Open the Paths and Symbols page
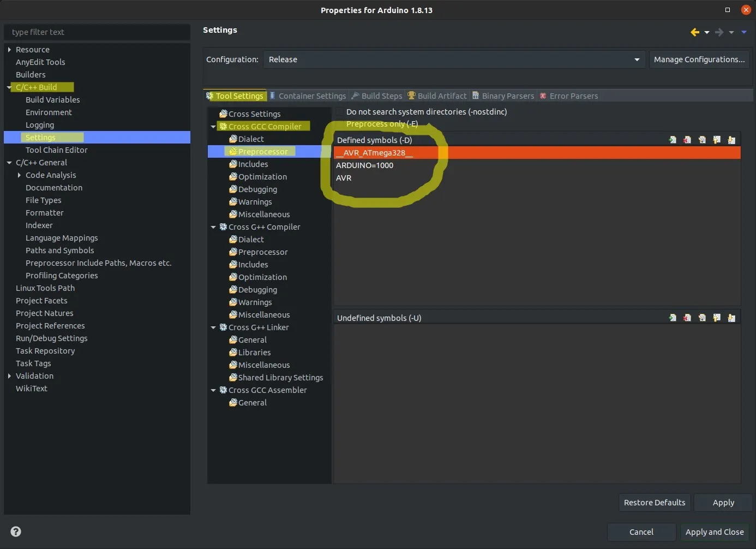The image size is (756, 549). pos(60,250)
